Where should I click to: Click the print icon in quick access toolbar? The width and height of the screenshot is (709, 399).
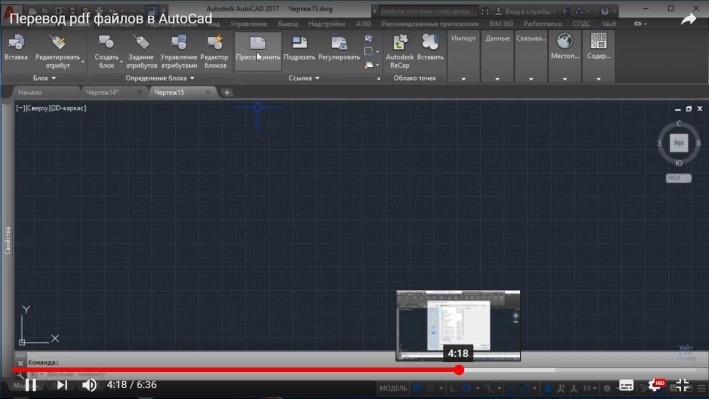pyautogui.click(x=99, y=10)
